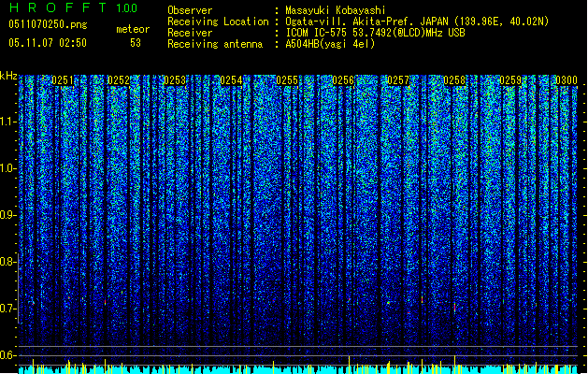The width and height of the screenshot is (588, 374).
Task: Click the file name 0511070250.png
Action: (x=48, y=24)
